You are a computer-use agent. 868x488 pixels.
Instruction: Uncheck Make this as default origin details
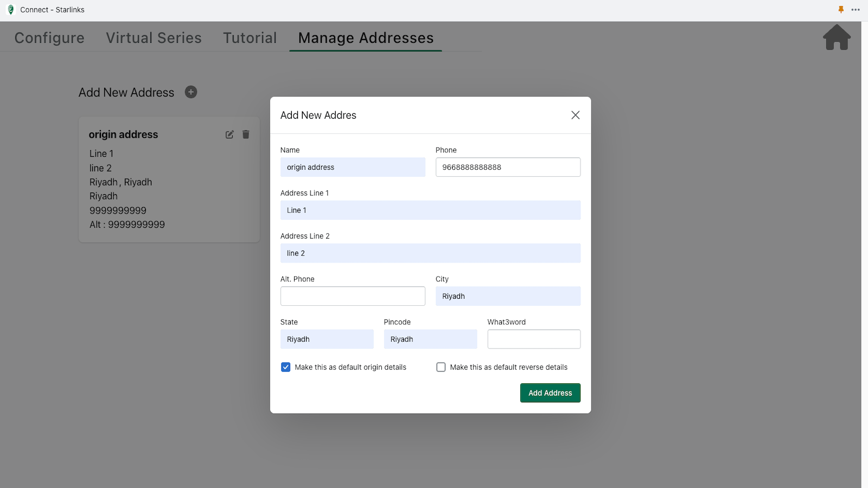tap(286, 367)
